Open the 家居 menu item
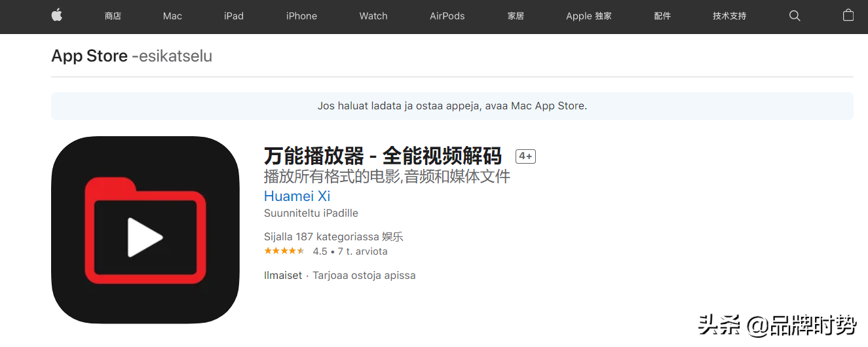Image resolution: width=868 pixels, height=347 pixels. click(x=516, y=16)
